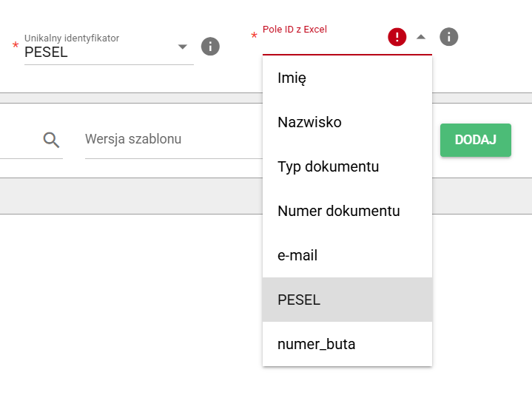
Task: Click info icon beside Pole ID z Excel
Action: pyautogui.click(x=448, y=36)
